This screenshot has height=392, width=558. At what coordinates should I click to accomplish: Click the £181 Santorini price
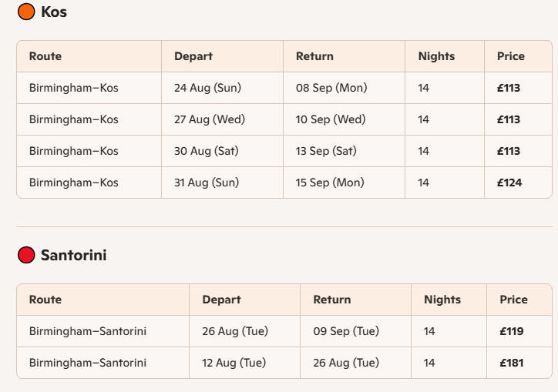coord(512,364)
